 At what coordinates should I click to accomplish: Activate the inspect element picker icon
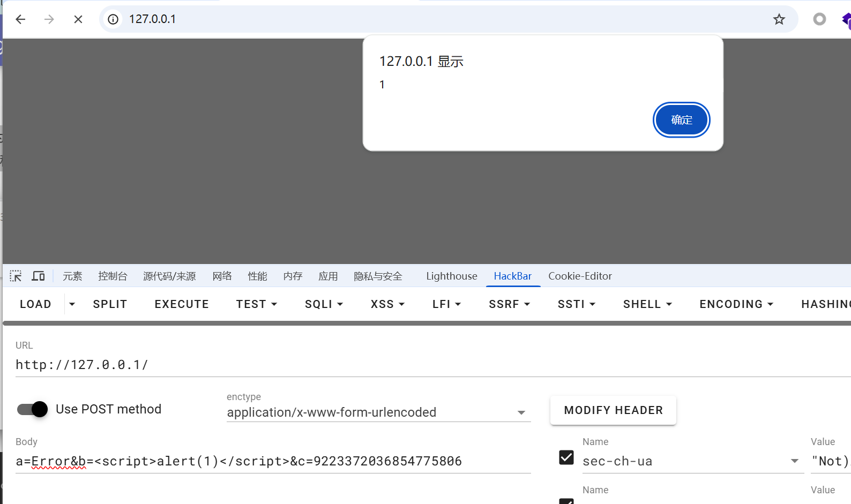16,276
